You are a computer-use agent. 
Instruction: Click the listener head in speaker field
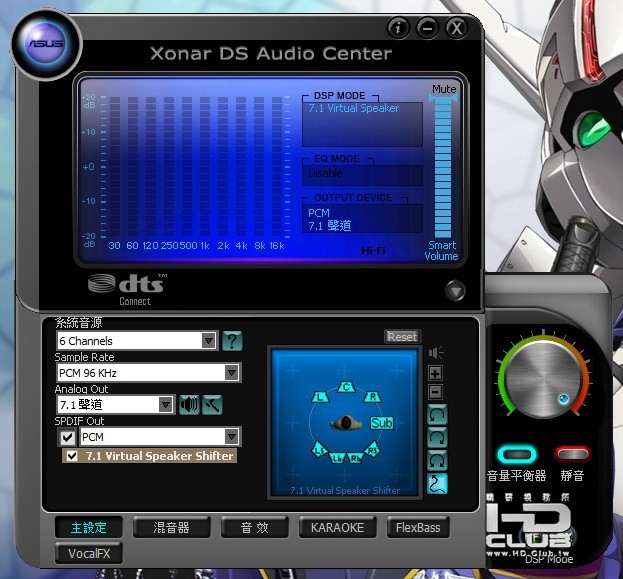coord(346,423)
